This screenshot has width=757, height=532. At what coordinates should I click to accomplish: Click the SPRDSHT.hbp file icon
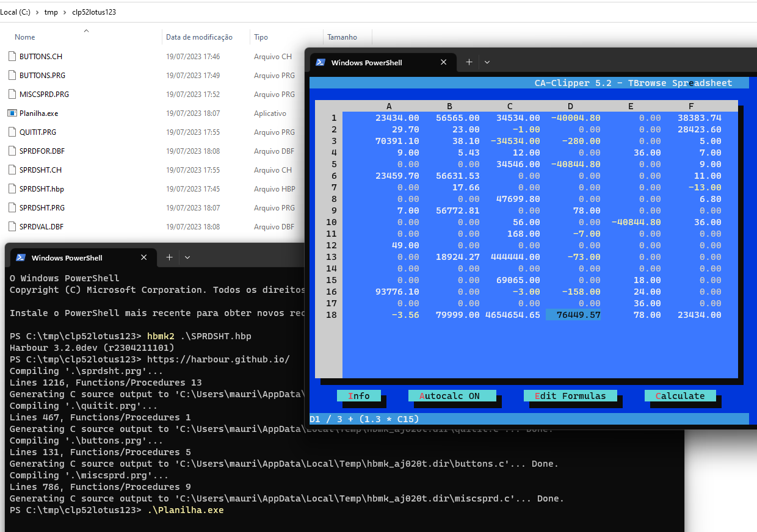click(12, 189)
